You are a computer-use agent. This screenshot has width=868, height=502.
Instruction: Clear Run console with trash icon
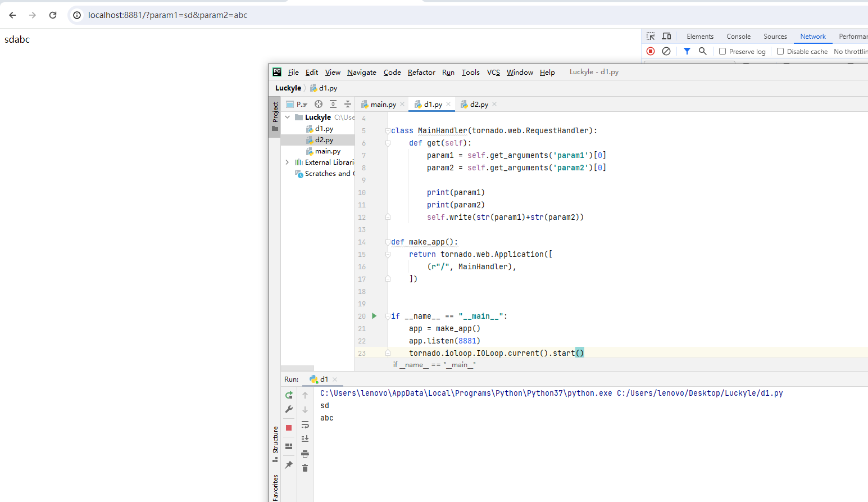(305, 468)
